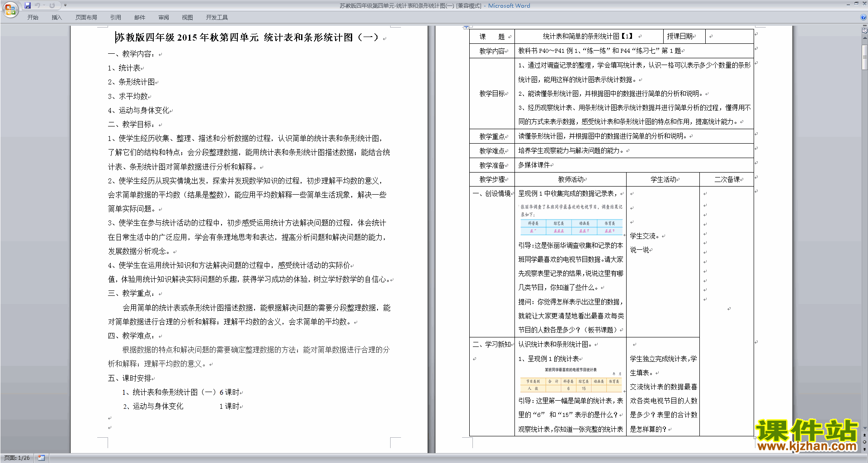Open the 开始 ribbon tab
This screenshot has width=868, height=463.
click(x=33, y=18)
